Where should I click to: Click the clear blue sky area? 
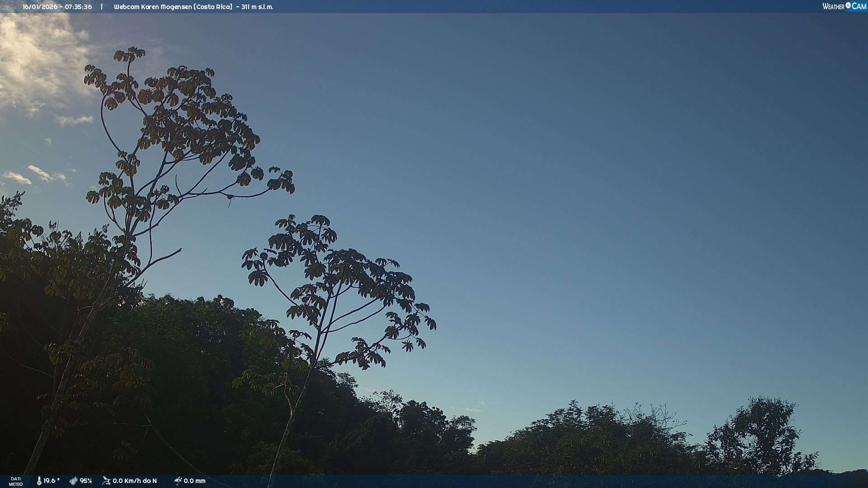(x=588, y=181)
